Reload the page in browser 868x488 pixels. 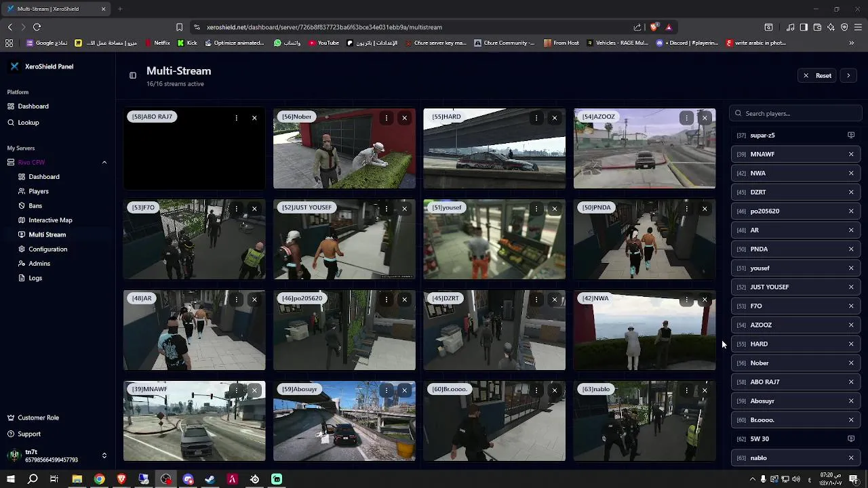[37, 27]
